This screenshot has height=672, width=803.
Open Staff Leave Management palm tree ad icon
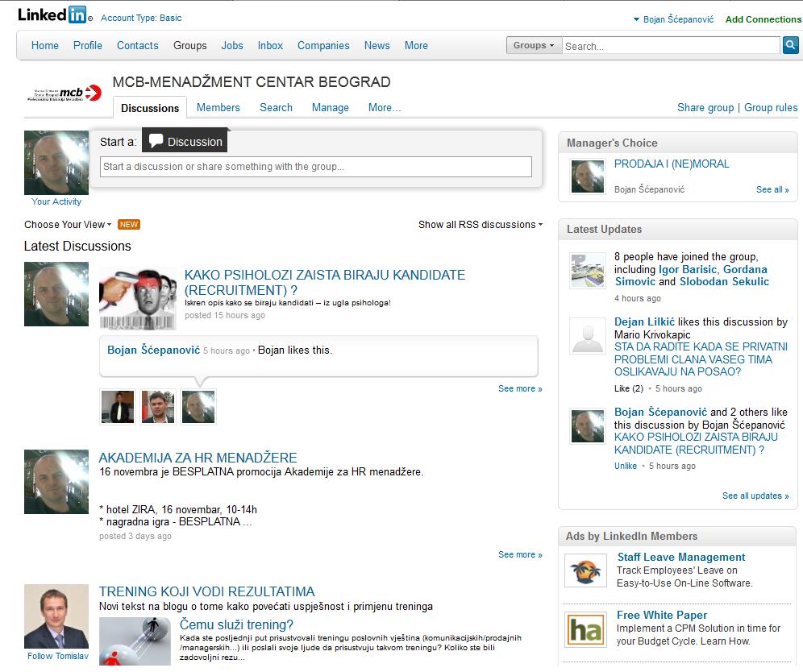pyautogui.click(x=585, y=570)
